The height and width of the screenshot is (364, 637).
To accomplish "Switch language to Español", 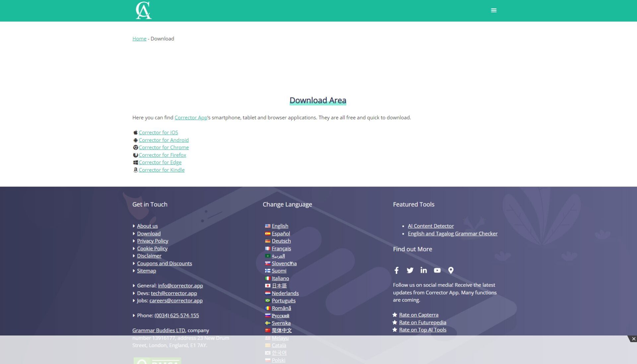I will pyautogui.click(x=281, y=234).
